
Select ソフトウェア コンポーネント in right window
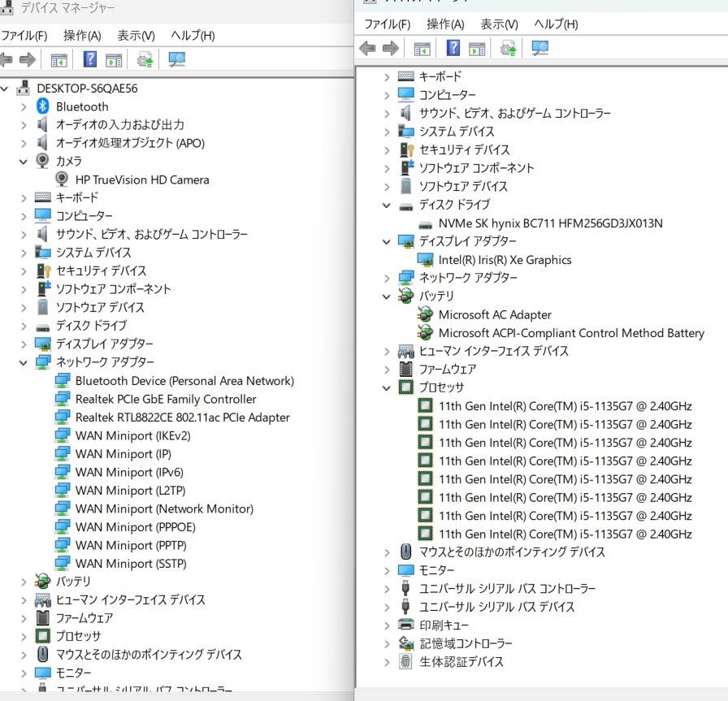[x=476, y=168]
